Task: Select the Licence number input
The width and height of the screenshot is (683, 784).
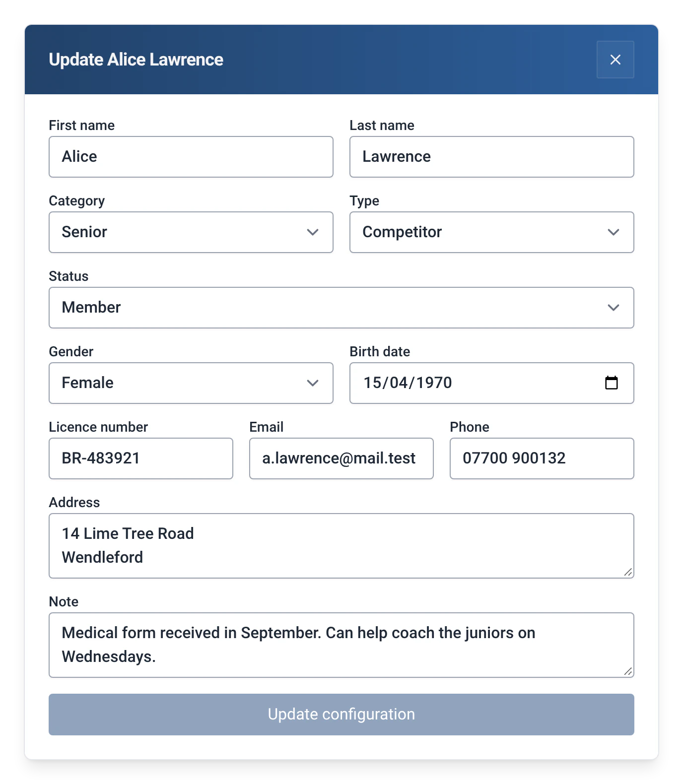Action: coord(141,458)
